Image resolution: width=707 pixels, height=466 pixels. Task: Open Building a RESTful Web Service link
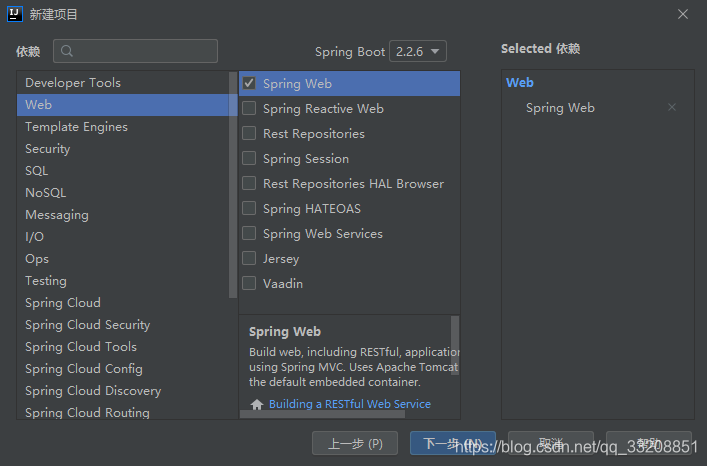click(x=350, y=404)
